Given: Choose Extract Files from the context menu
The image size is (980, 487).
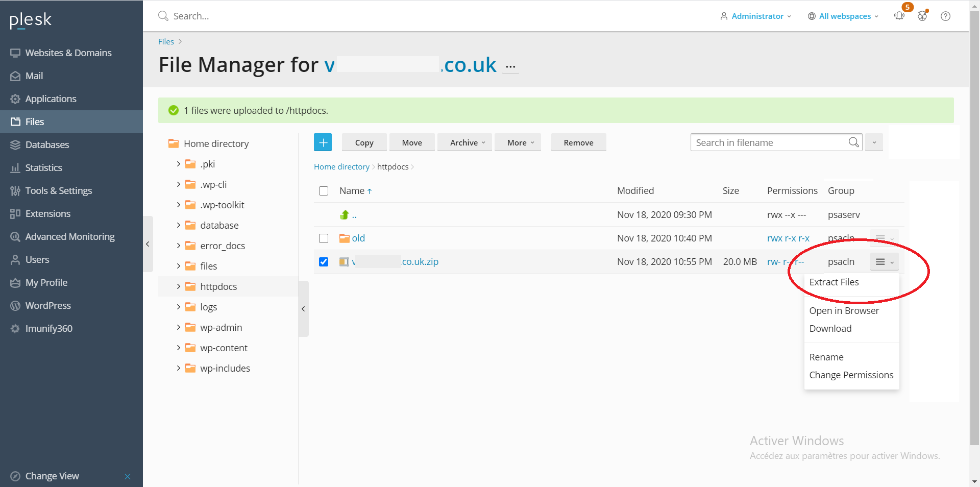Looking at the screenshot, I should coord(834,282).
